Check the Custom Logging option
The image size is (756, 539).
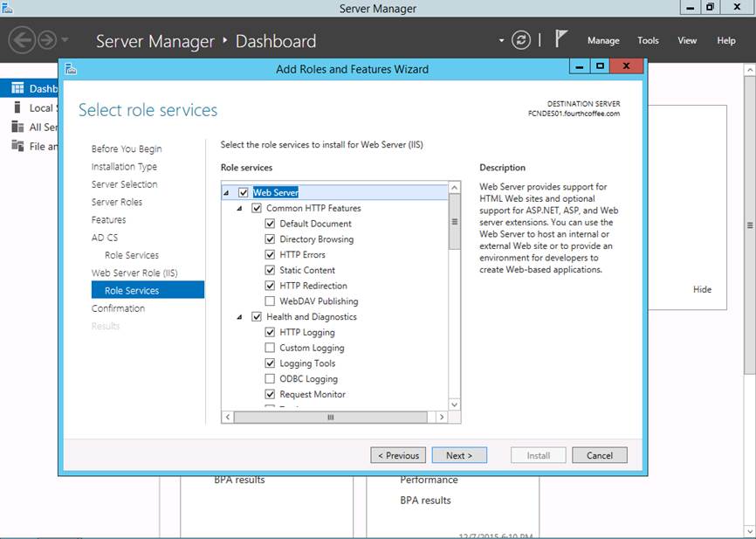[x=270, y=348]
